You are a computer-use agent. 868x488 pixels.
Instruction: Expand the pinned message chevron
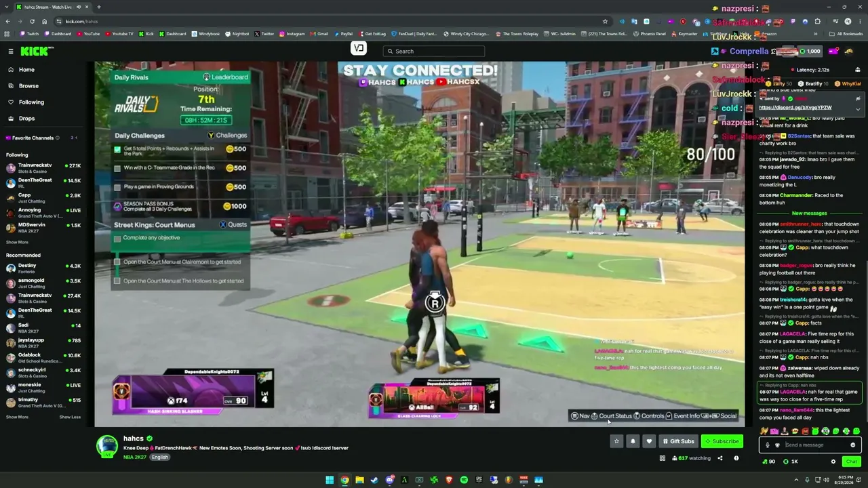pyautogui.click(x=858, y=109)
